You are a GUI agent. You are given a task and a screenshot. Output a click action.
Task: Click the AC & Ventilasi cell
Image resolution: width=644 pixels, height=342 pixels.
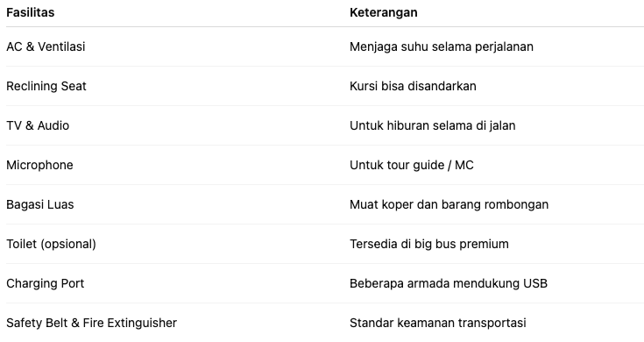tap(46, 46)
